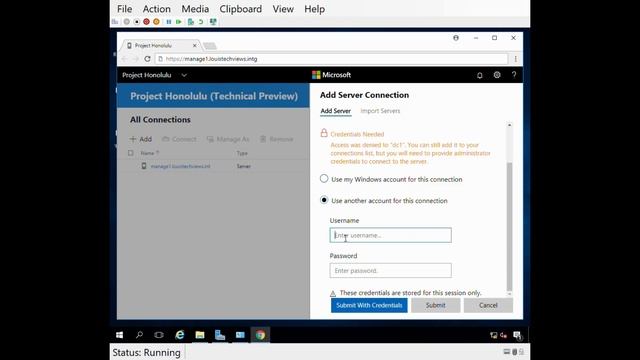Open manage1.louistechviews server link
640x360 pixels.
point(180,166)
